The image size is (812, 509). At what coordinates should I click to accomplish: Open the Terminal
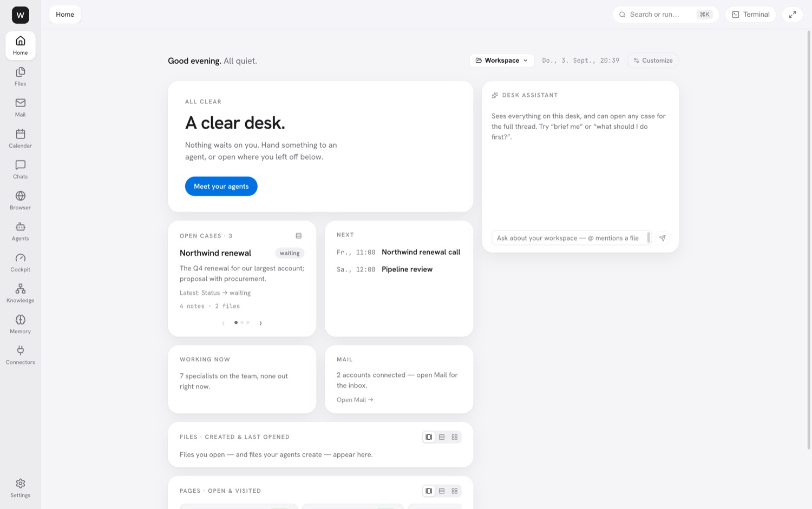point(751,15)
